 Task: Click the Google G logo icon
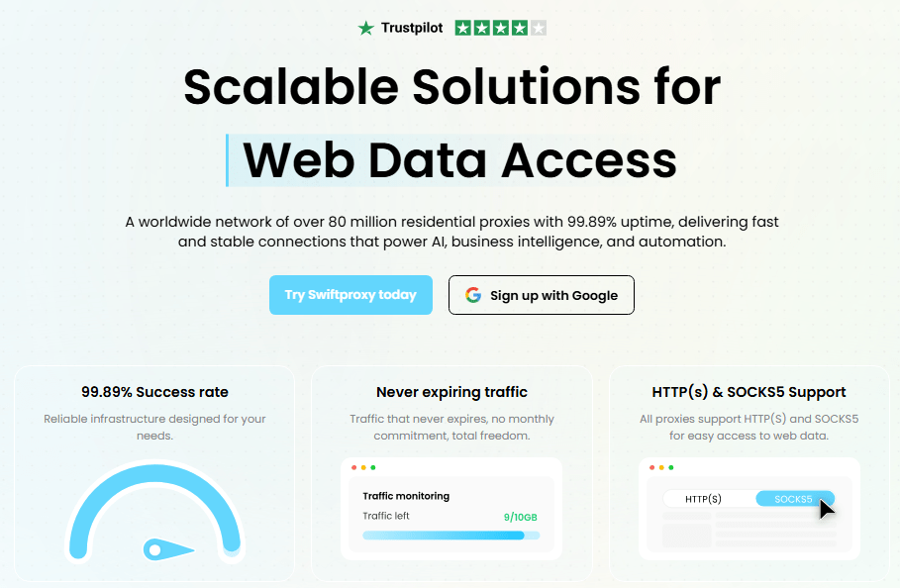473,295
